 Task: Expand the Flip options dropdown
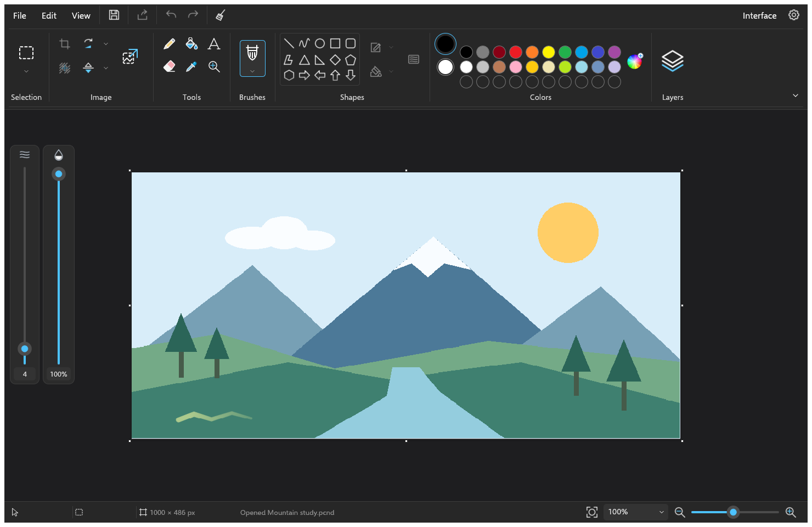pyautogui.click(x=106, y=68)
